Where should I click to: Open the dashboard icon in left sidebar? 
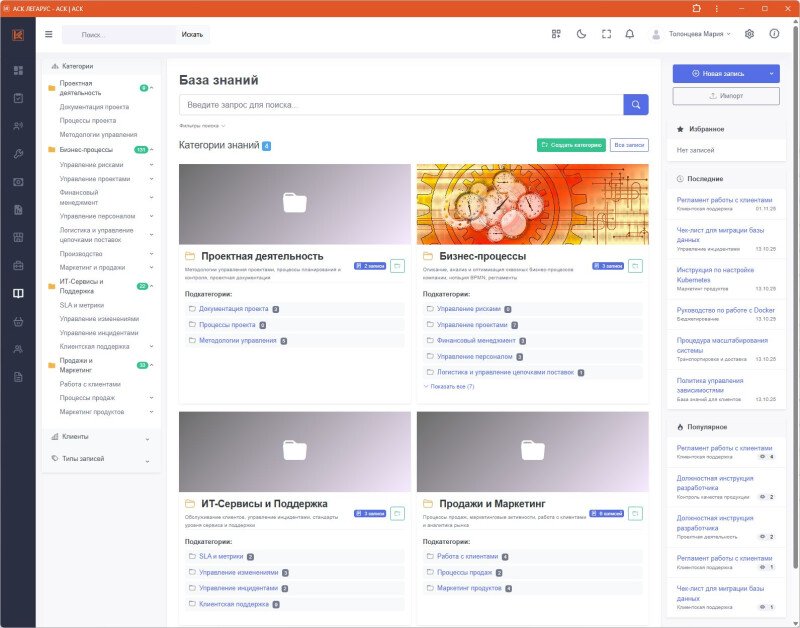point(18,71)
